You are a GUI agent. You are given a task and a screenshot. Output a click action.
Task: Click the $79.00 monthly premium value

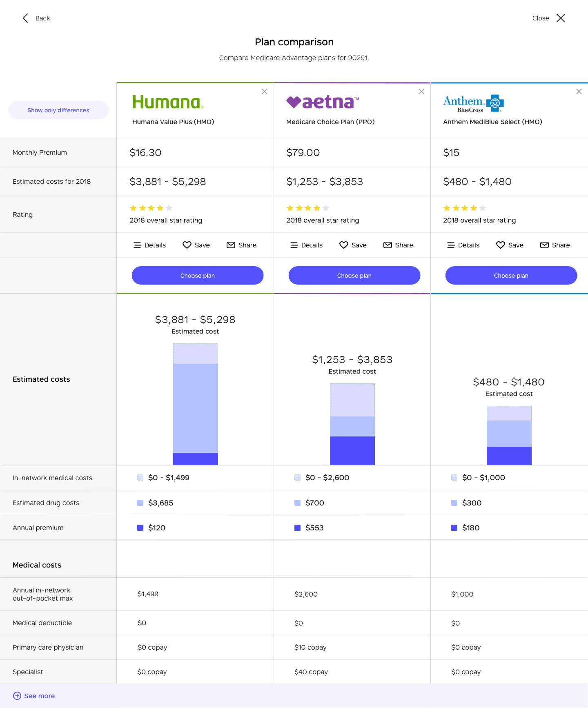coord(303,153)
